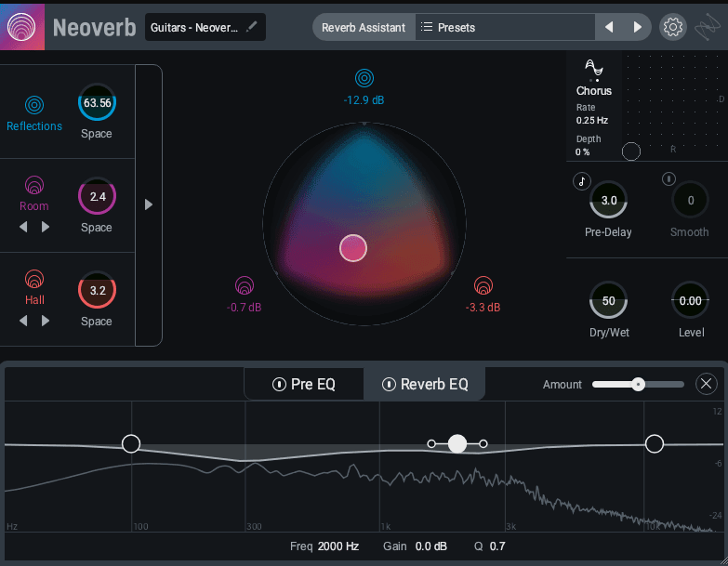Toggle Smooth power button
This screenshot has width=728, height=566.
pos(668,178)
